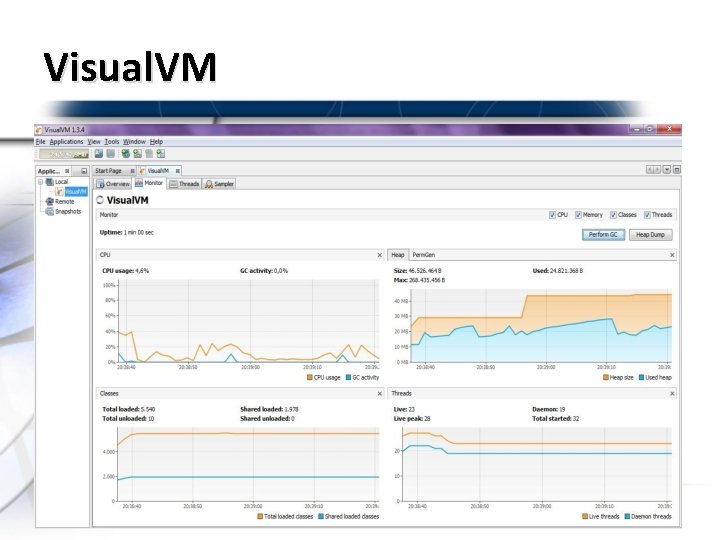Click the Used heap legend swatch

click(641, 377)
